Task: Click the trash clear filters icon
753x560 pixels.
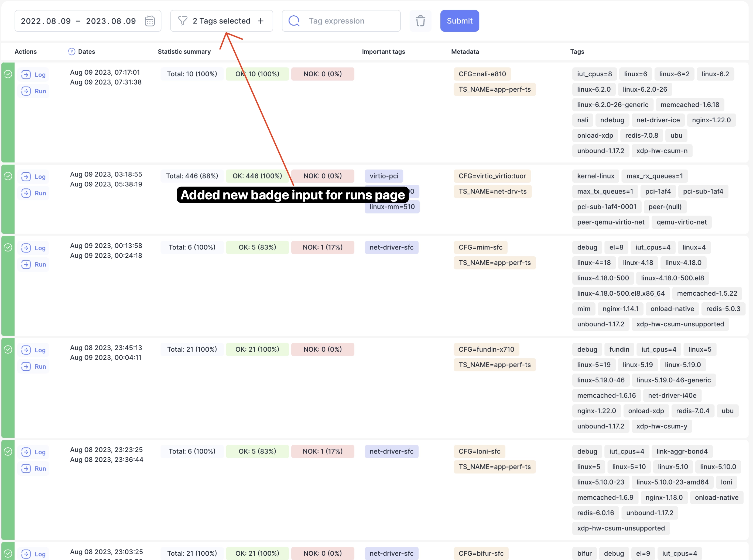Action: click(x=420, y=21)
